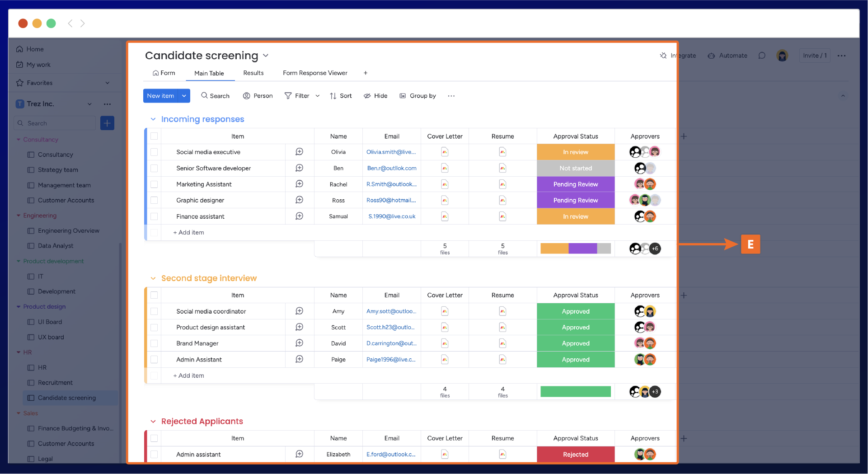The height and width of the screenshot is (474, 868).
Task: Open Olivia's cover letter file icon
Action: click(x=445, y=152)
